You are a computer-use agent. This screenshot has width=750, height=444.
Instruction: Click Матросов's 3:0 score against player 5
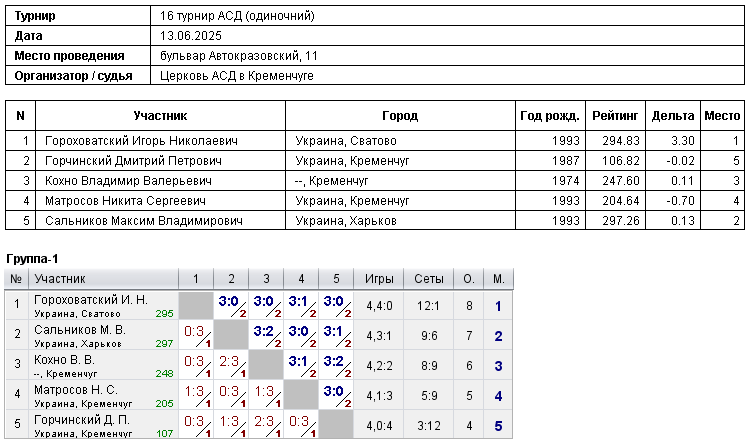tap(333, 391)
